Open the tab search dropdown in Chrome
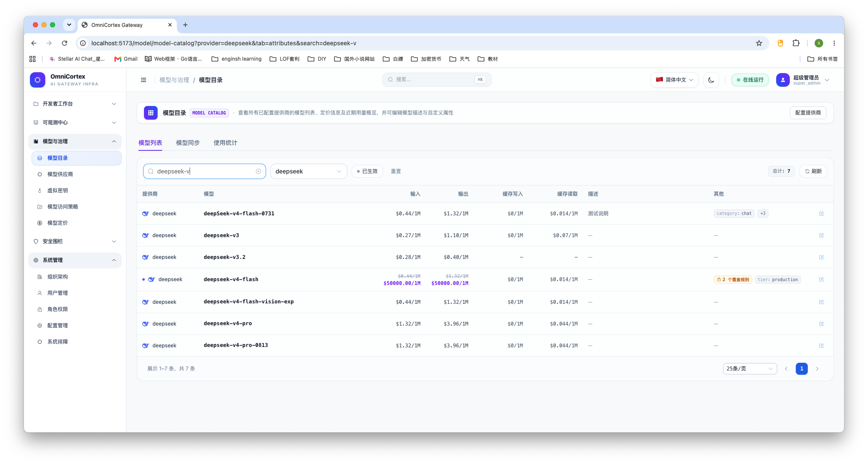 (69, 25)
